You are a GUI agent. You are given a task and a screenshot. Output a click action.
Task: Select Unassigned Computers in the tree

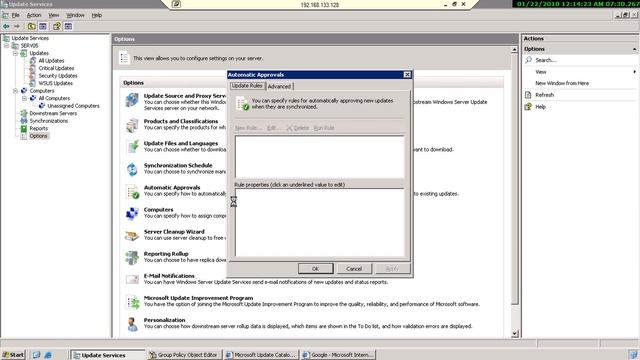coord(73,106)
